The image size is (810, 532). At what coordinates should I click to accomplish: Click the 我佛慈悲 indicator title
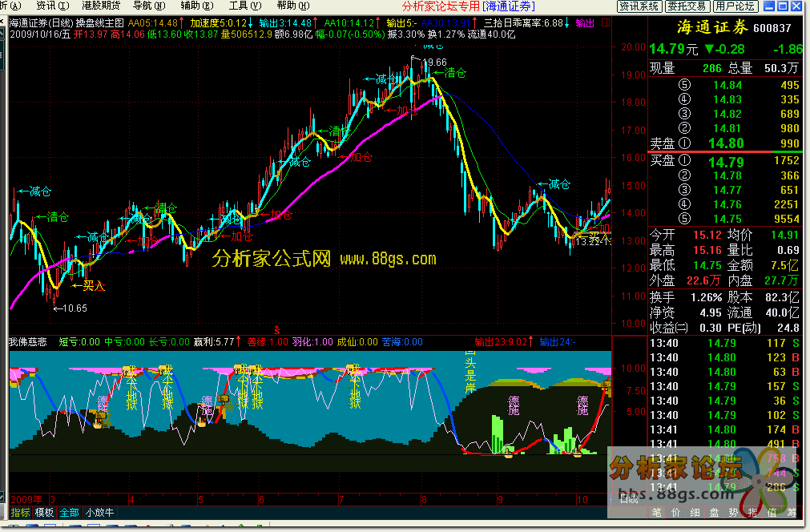[28, 342]
